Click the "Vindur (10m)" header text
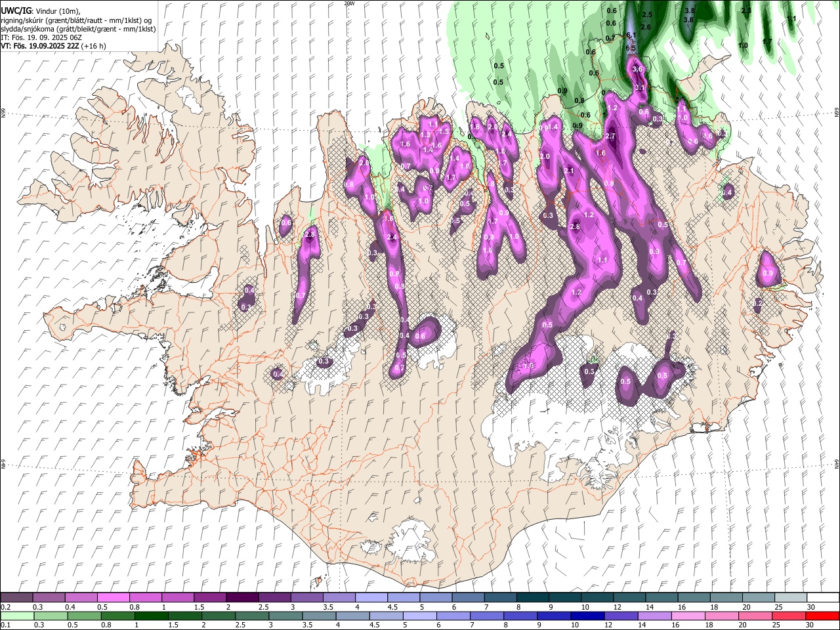The width and height of the screenshot is (840, 630). (56, 10)
